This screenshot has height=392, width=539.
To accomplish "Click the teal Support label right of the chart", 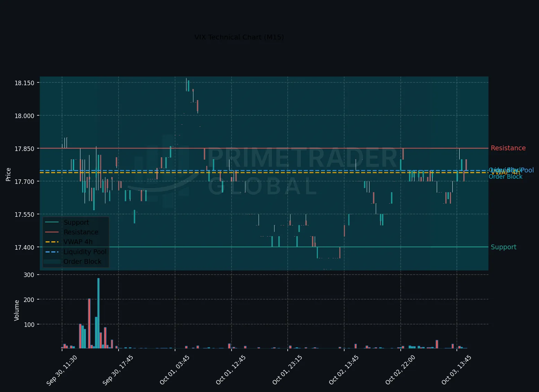I will point(504,247).
